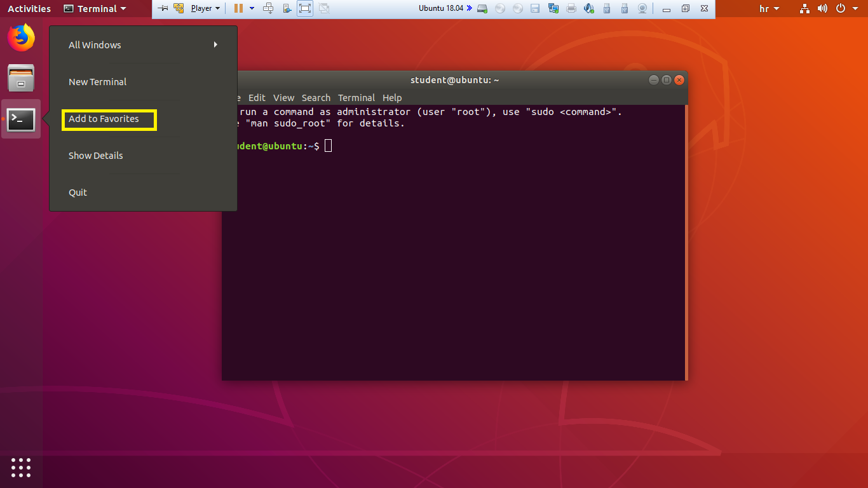Click the floppy drive icon

pos(535,8)
